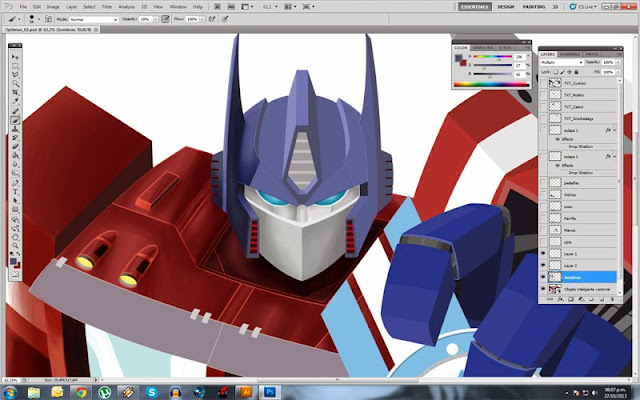Viewport: 640px width, 400px height.
Task: Enable airbrush mode icon
Action: (x=212, y=19)
